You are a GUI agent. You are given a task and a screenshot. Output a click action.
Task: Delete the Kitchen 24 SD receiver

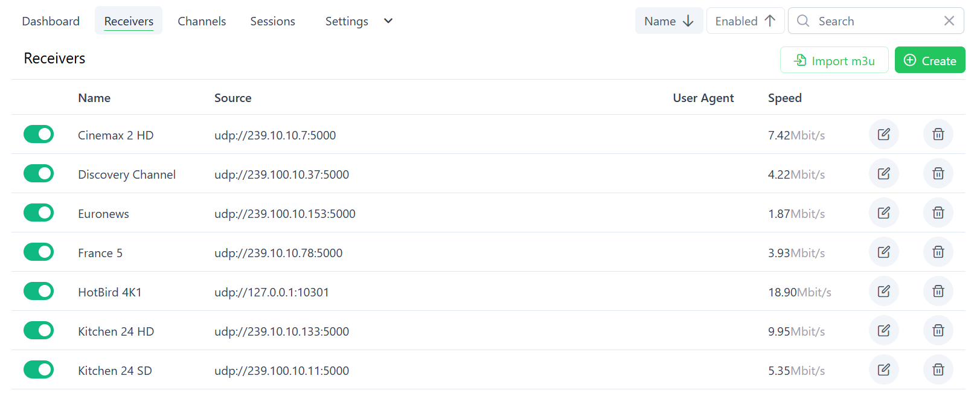coord(938,369)
